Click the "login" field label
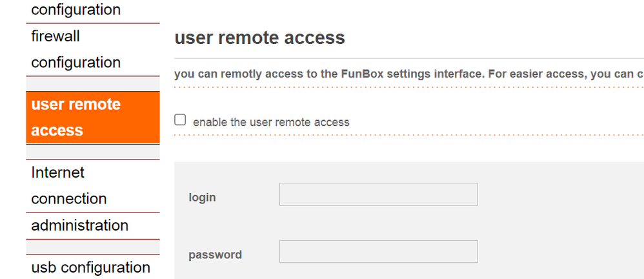 point(202,197)
